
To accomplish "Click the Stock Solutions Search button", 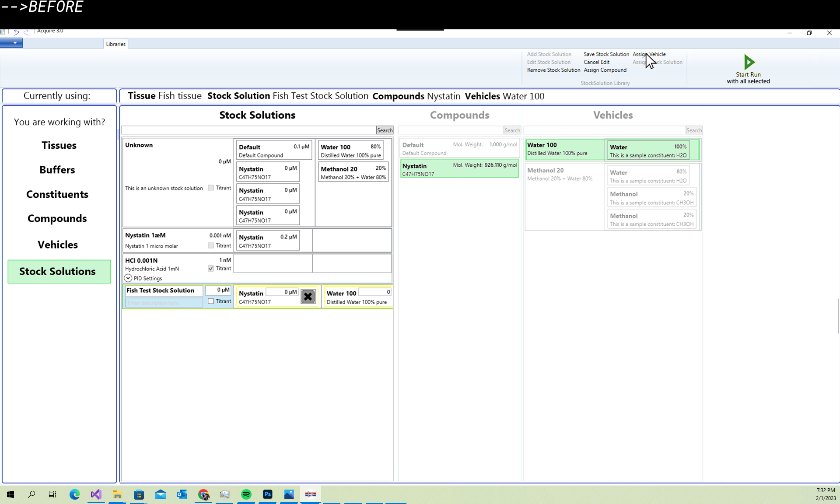I will (385, 130).
